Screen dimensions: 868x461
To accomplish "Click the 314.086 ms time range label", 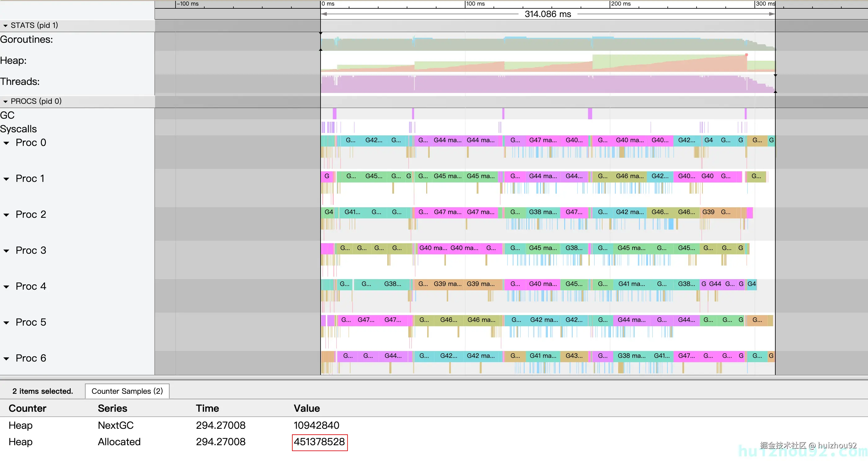I will (547, 14).
